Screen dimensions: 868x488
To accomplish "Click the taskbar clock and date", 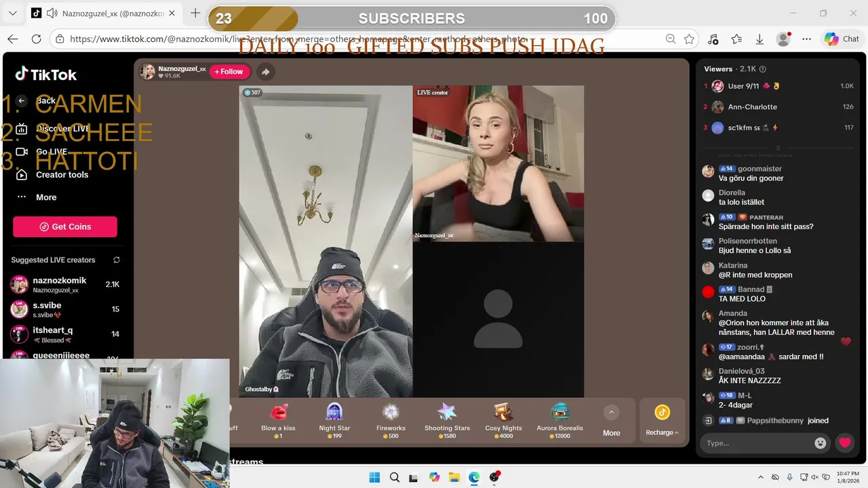I will coord(847,477).
